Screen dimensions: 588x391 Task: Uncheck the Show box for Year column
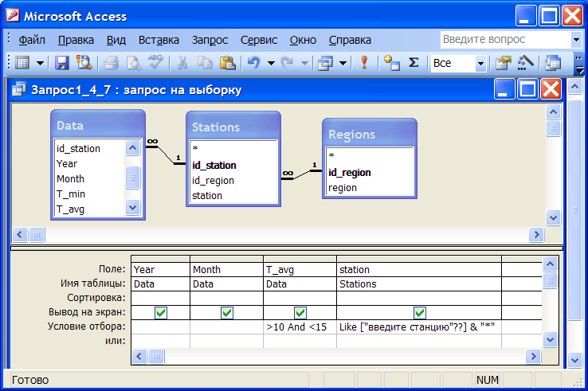tap(161, 312)
